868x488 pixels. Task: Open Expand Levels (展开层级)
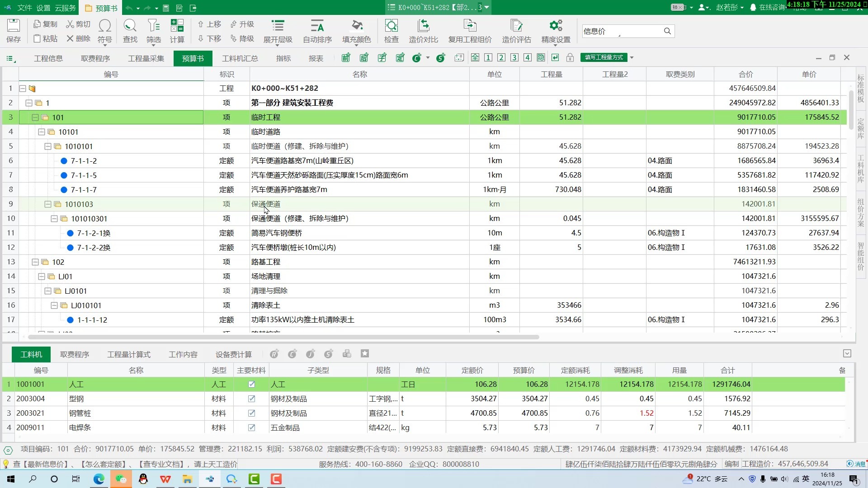278,31
